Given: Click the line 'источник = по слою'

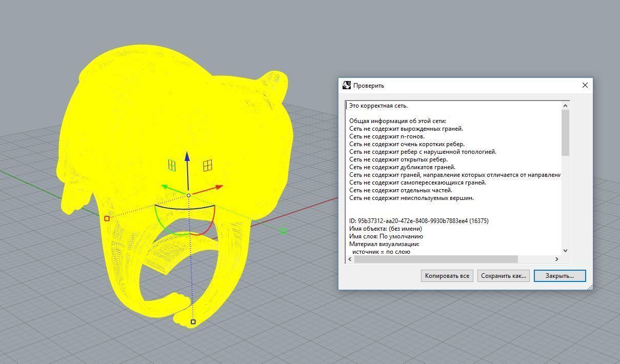Looking at the screenshot, I should coord(381,252).
